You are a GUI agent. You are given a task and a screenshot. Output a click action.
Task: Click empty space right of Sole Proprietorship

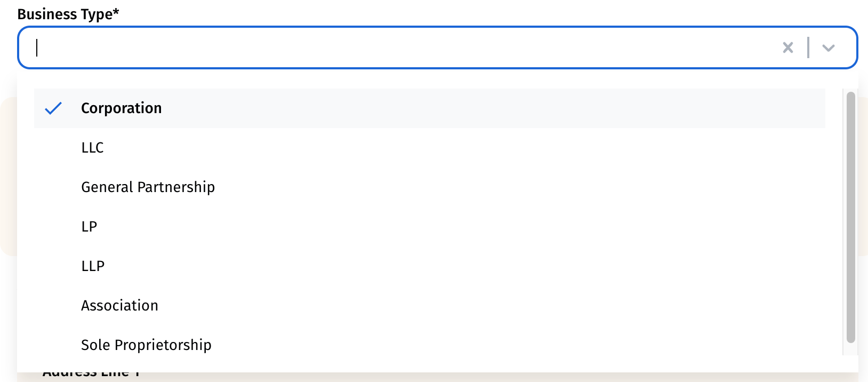480,345
